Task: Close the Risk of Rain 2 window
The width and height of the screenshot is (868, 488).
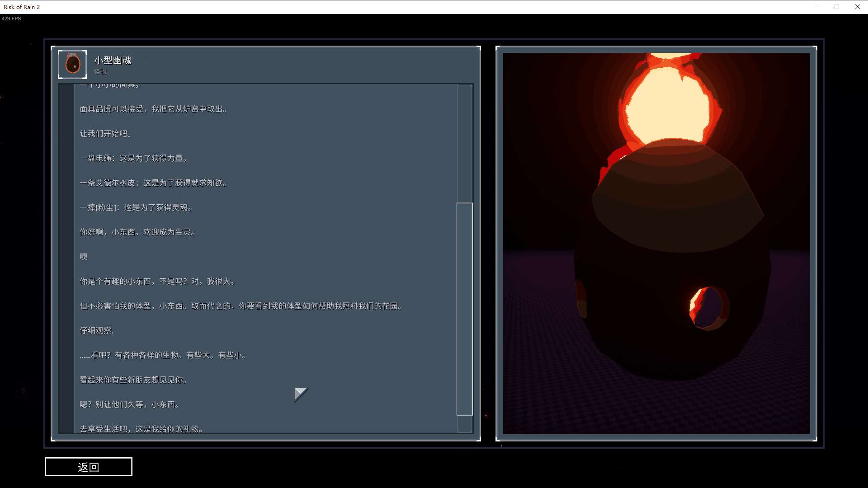Action: (857, 7)
